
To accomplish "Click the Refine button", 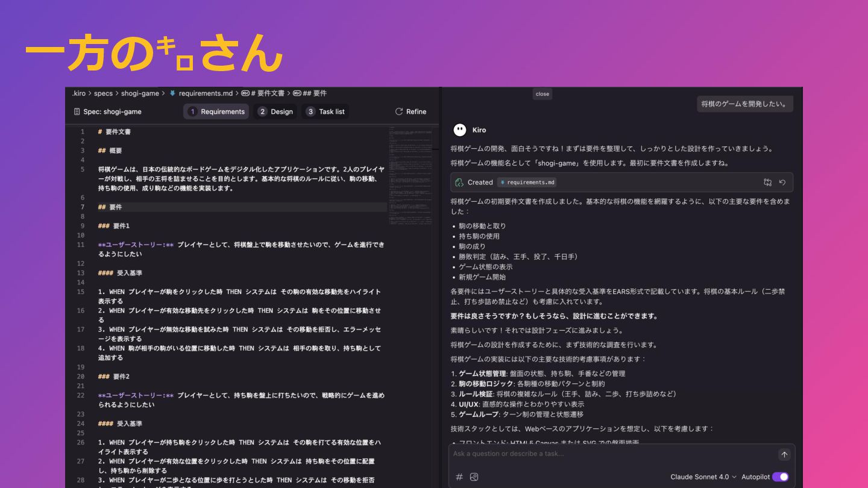I will 410,111.
